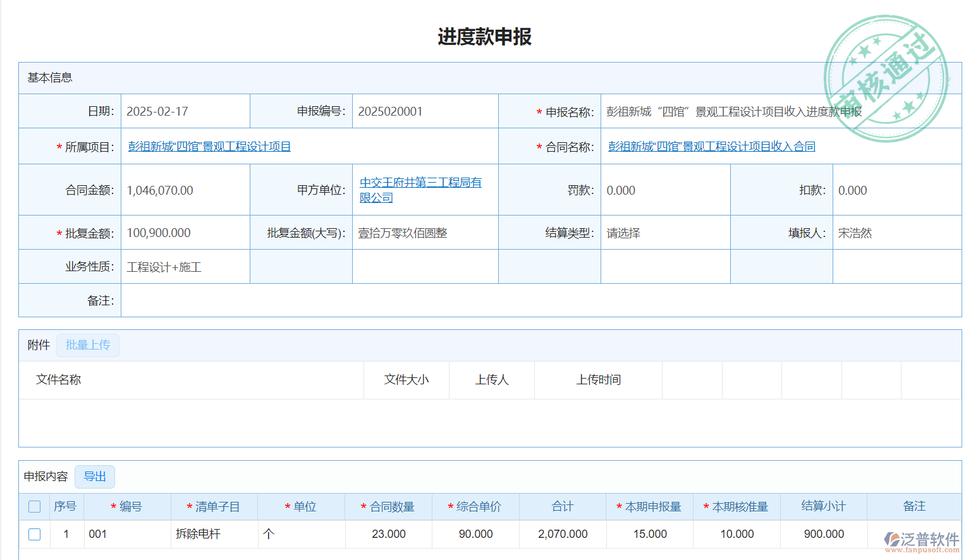Viewport: 966px width, 560px height.
Task: Click the 日期 field 2025-02-17
Action: [157, 112]
